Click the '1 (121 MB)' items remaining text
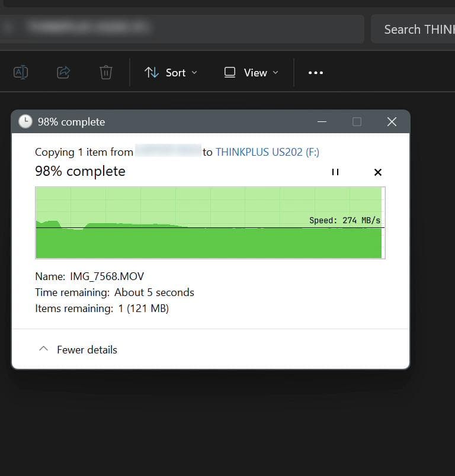This screenshot has width=455, height=476. 143,308
